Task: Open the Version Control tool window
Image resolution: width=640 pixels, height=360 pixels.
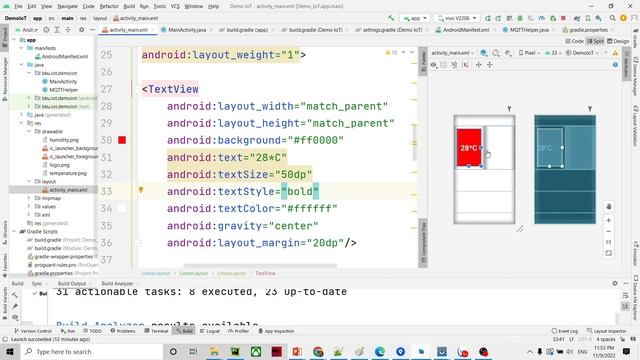Action: pyautogui.click(x=33, y=331)
